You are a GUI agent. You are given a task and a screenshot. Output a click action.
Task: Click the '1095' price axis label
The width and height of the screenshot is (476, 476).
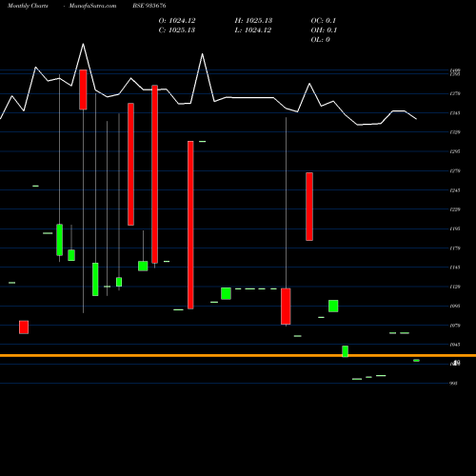[455, 307]
